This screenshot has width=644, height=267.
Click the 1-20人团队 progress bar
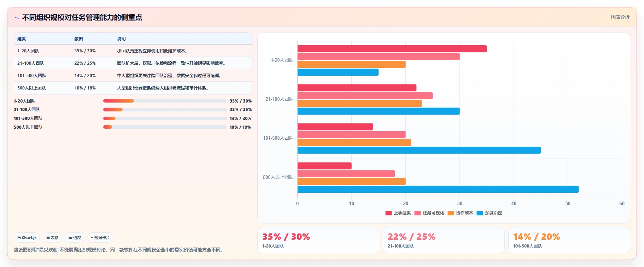point(165,101)
